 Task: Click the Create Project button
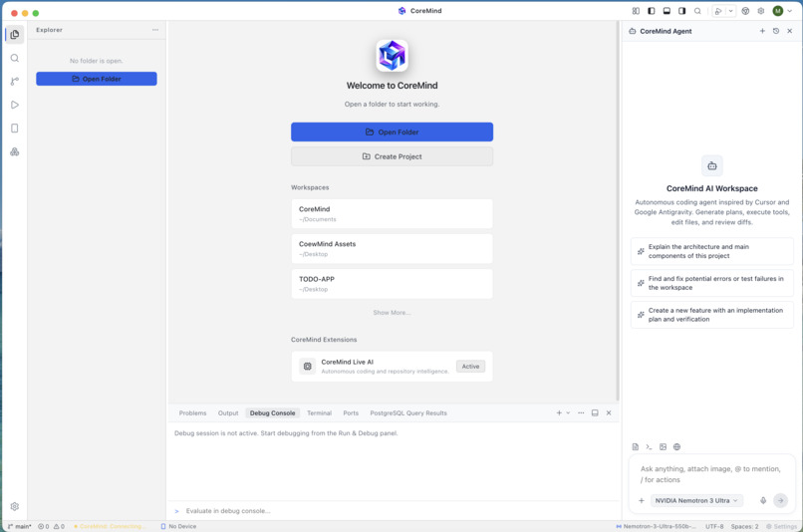coord(392,156)
